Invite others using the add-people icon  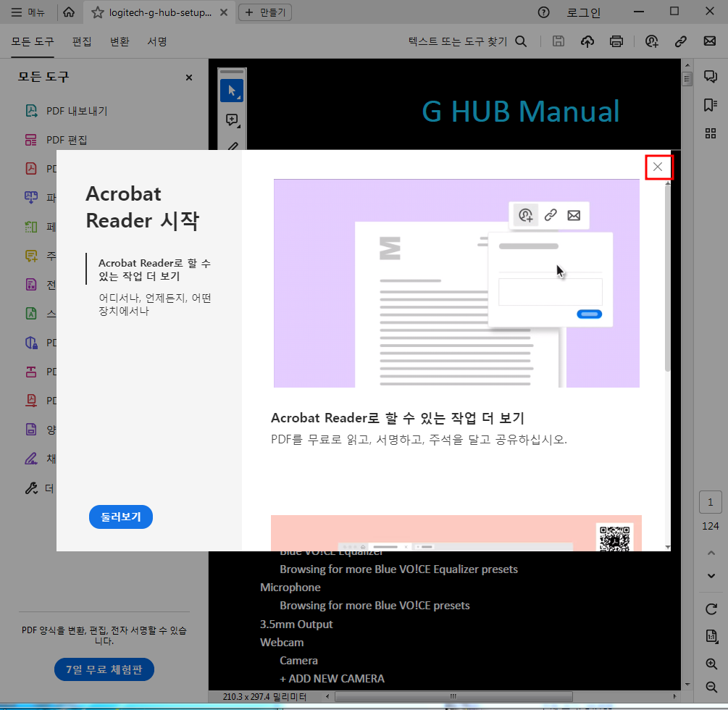tap(651, 41)
